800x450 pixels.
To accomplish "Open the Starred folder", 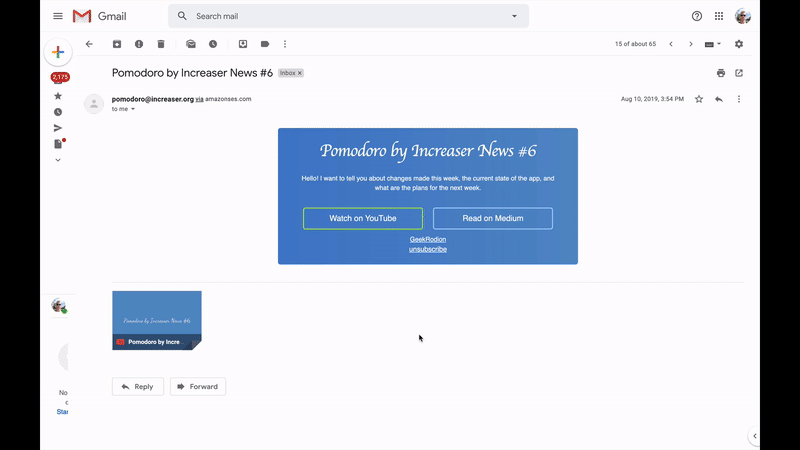I will coord(58,96).
